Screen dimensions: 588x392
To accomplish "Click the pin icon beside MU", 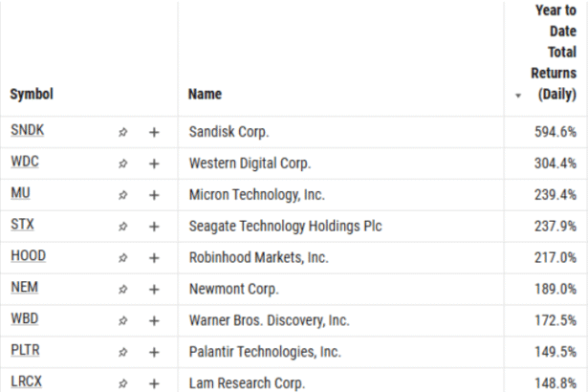I will pyautogui.click(x=122, y=195).
